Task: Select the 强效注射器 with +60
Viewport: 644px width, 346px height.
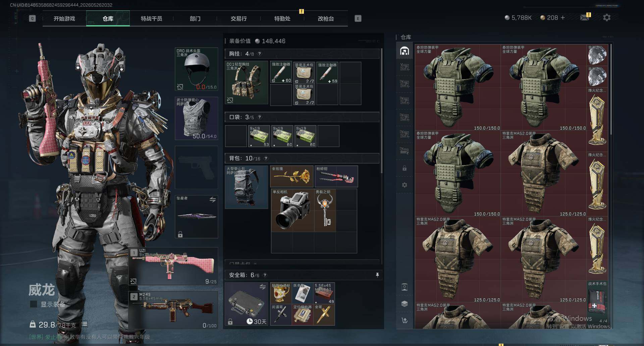Action: click(x=281, y=72)
